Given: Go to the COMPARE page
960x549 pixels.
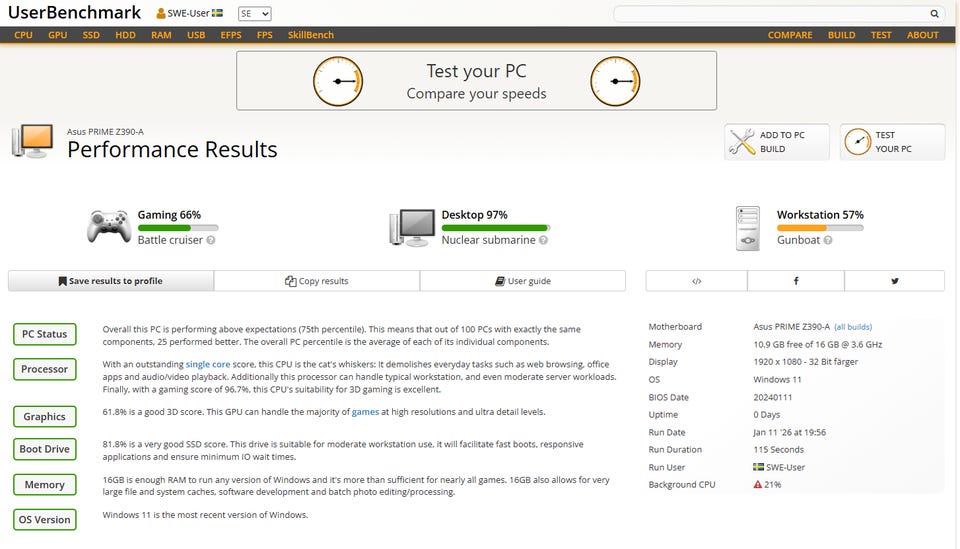Looking at the screenshot, I should coord(790,35).
